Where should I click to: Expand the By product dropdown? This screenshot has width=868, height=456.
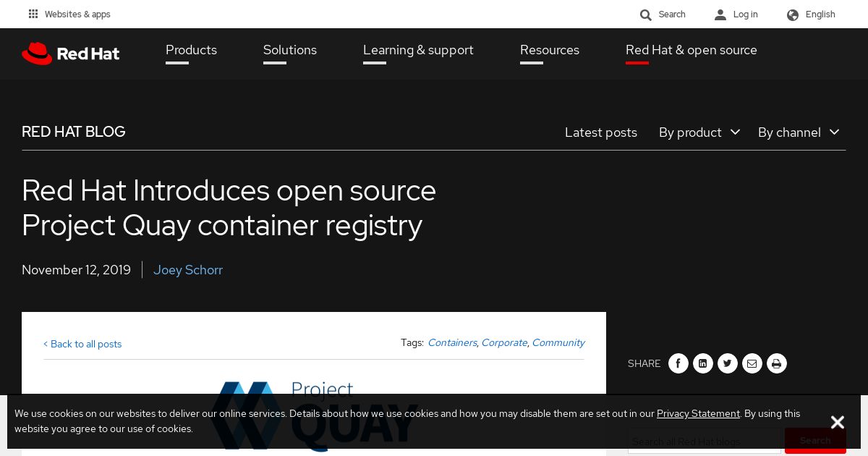coord(699,132)
